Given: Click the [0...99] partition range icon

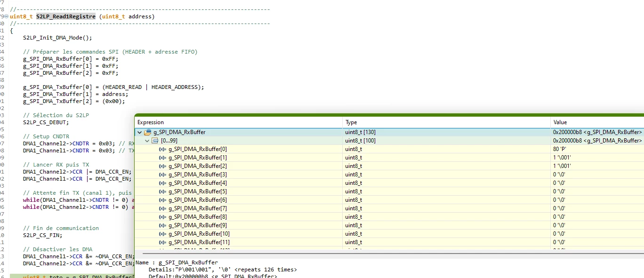Looking at the screenshot, I should tap(155, 141).
